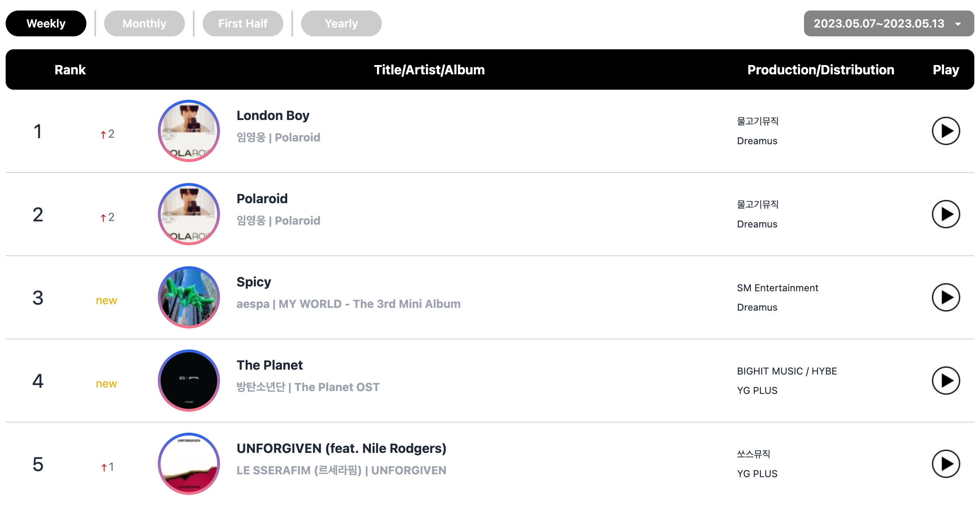
Task: Open the UNFORGIVEN album cover
Action: point(189,464)
